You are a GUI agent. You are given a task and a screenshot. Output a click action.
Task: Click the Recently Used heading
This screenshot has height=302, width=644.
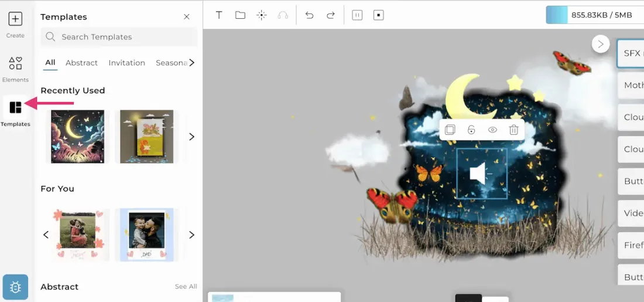(73, 90)
